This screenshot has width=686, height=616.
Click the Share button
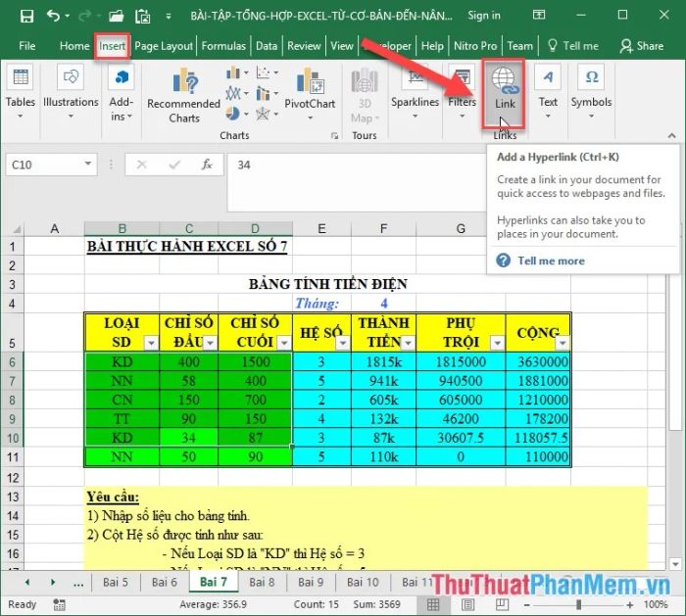click(x=641, y=46)
